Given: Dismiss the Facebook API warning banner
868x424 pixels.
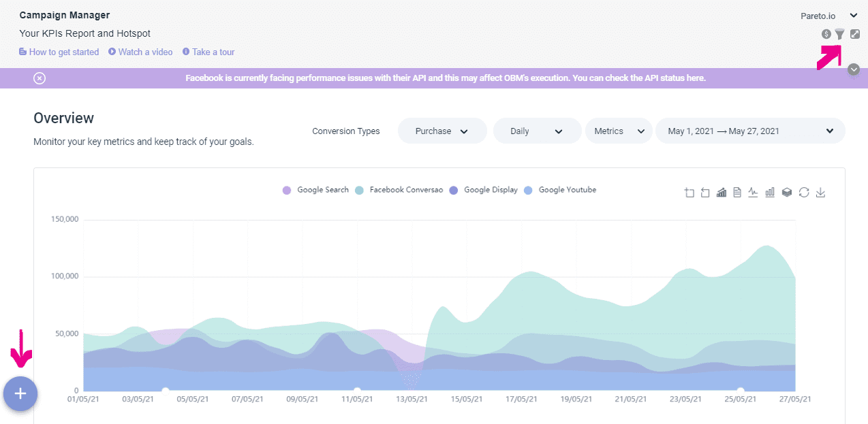Looking at the screenshot, I should tap(40, 78).
